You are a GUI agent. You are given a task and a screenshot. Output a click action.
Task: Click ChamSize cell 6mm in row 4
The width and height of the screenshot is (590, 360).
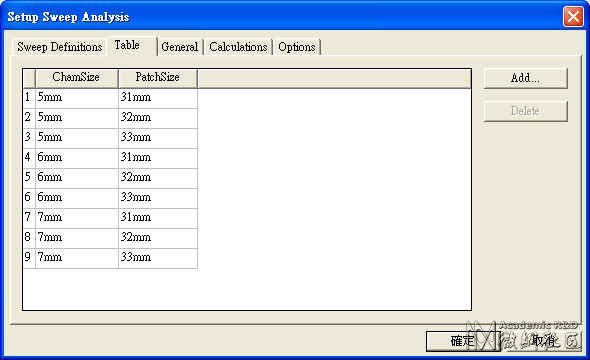pyautogui.click(x=77, y=158)
